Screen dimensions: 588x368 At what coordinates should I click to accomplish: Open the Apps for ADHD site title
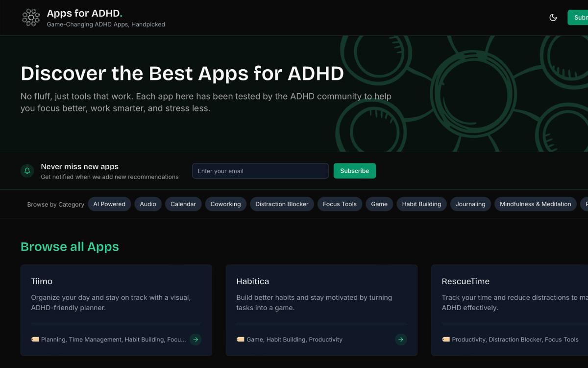click(x=85, y=13)
